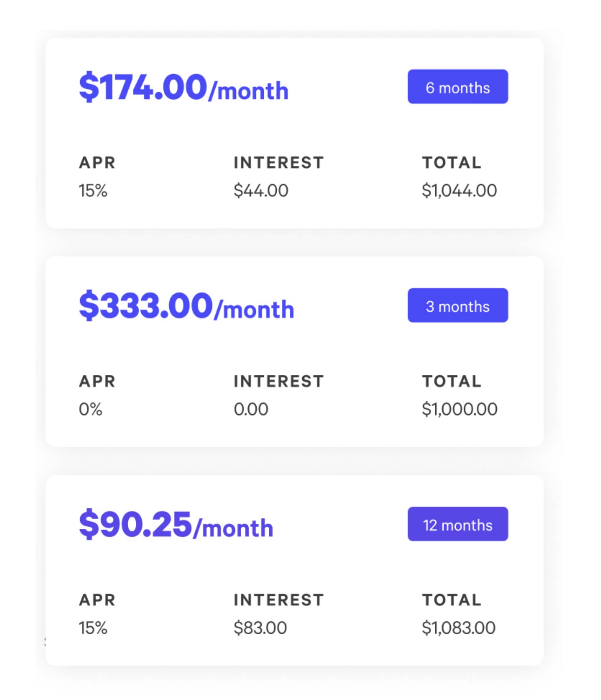Click the TOTAL label above $1,000.00
The width and height of the screenshot is (601, 700).
(451, 381)
